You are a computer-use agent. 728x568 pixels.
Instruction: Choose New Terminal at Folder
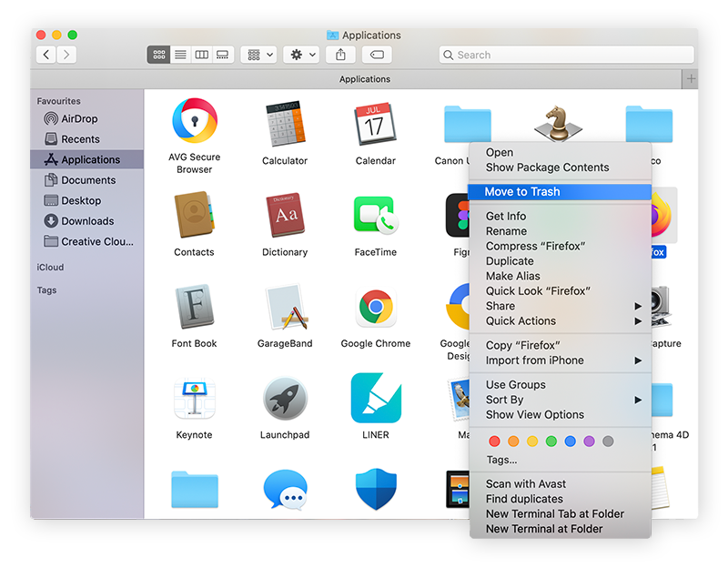pyautogui.click(x=560, y=529)
